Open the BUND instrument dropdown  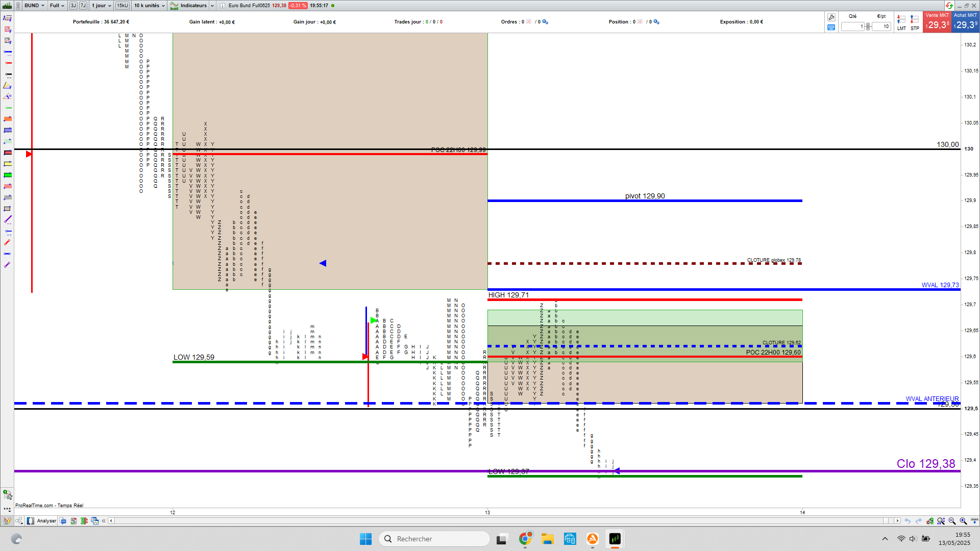34,6
